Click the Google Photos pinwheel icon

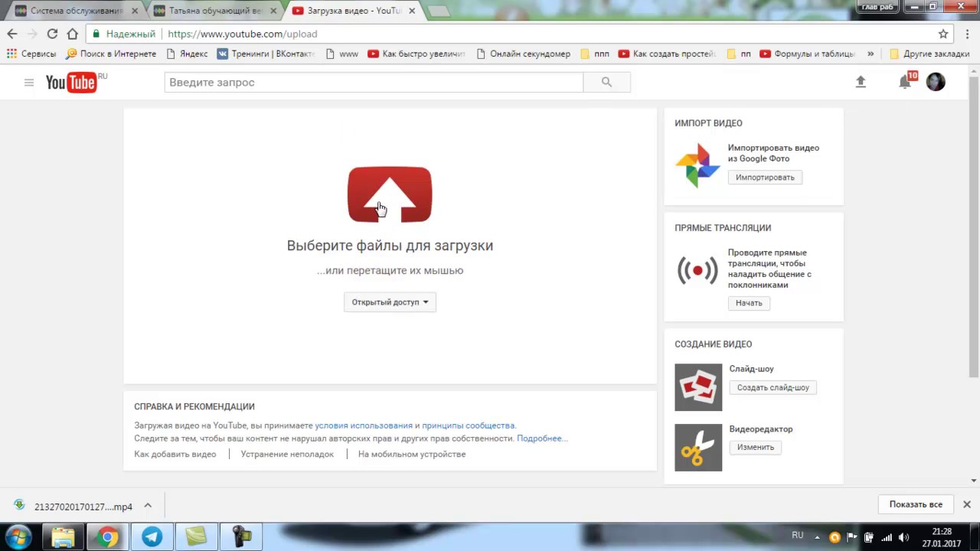pyautogui.click(x=697, y=165)
